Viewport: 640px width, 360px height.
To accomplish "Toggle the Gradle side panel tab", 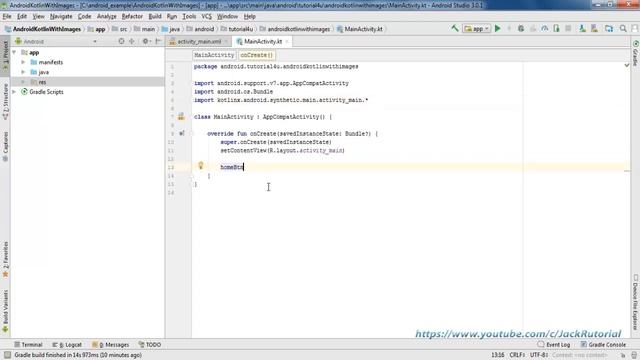I will (x=636, y=53).
